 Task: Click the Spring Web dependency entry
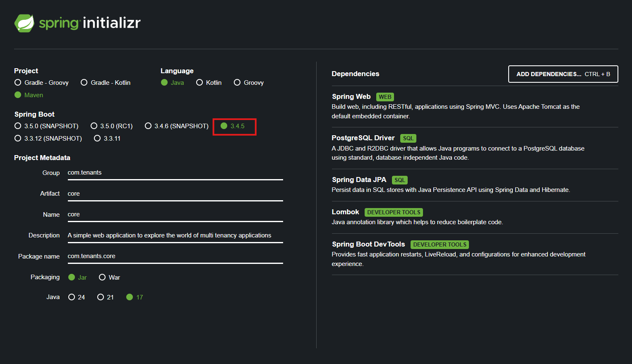351,97
